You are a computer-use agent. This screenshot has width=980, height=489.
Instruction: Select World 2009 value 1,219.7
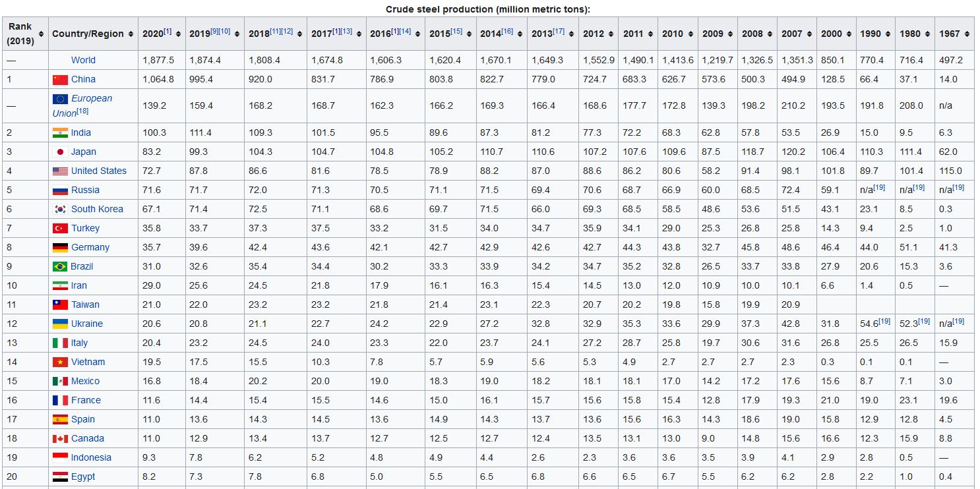click(x=718, y=60)
